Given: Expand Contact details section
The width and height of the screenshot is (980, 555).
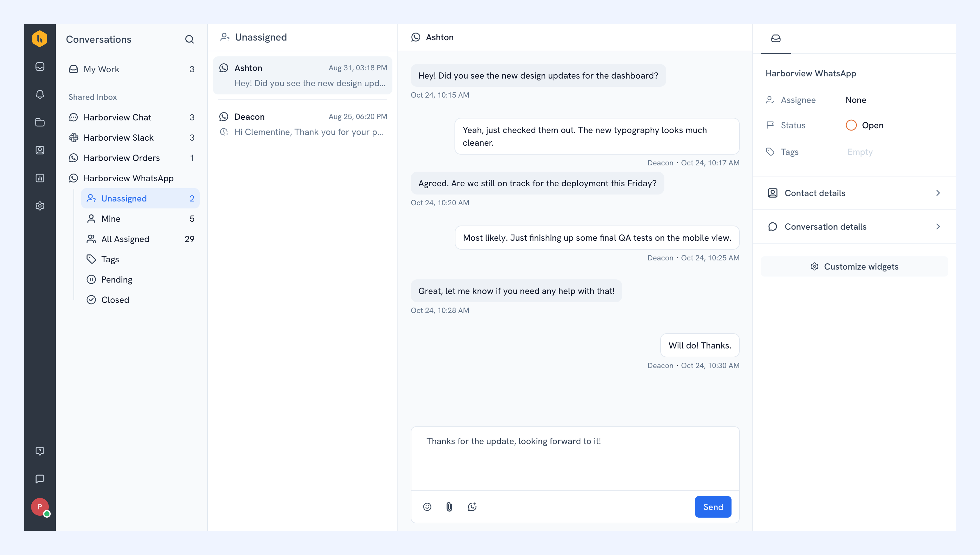Looking at the screenshot, I should tap(854, 193).
